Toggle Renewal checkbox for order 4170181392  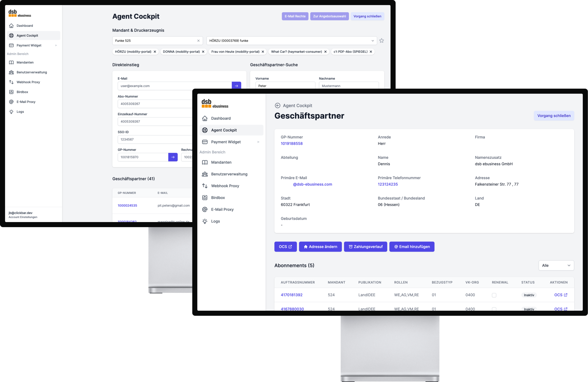[494, 294]
